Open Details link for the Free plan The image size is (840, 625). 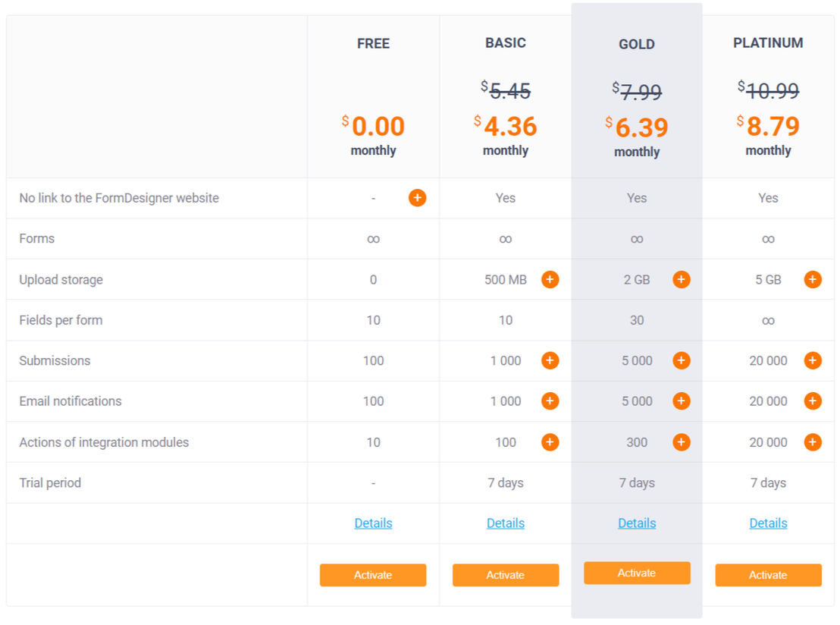[x=374, y=523]
